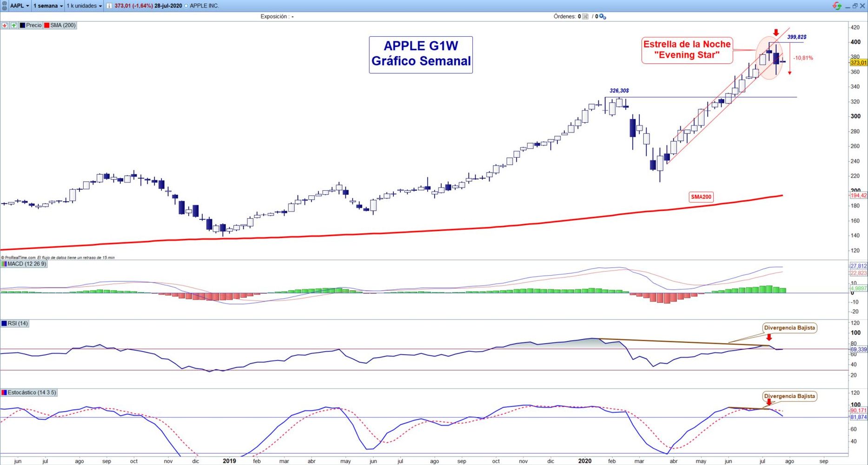Click the order settings gears icon
The image size is (868, 465).
(603, 17)
